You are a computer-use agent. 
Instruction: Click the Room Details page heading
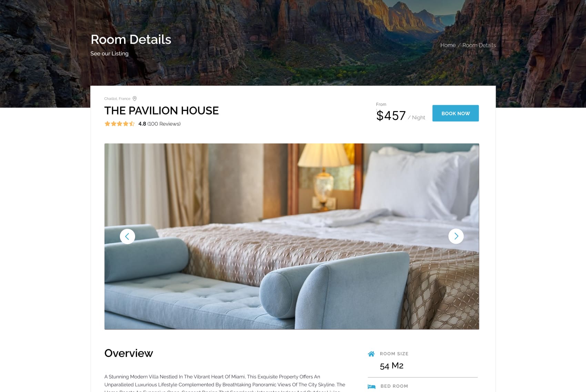pos(131,40)
